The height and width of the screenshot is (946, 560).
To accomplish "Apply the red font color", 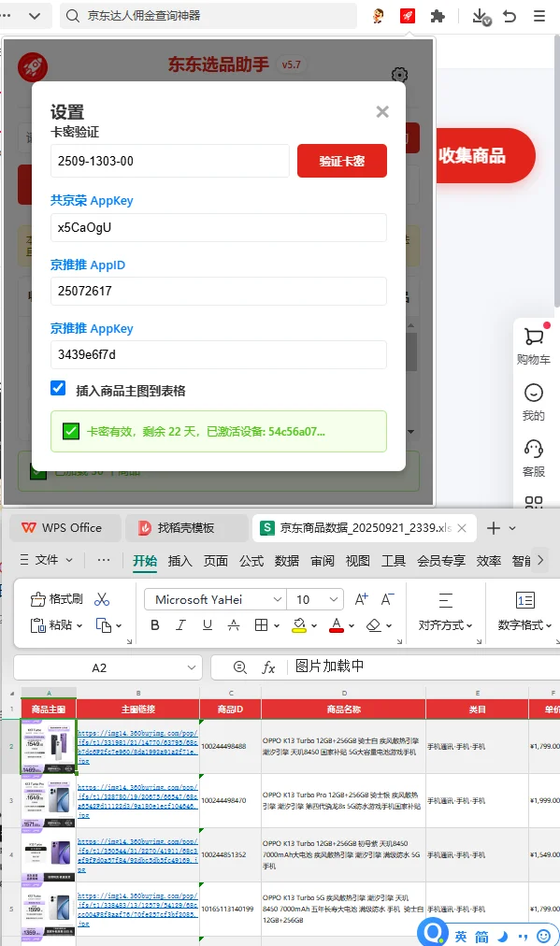I will click(x=337, y=625).
